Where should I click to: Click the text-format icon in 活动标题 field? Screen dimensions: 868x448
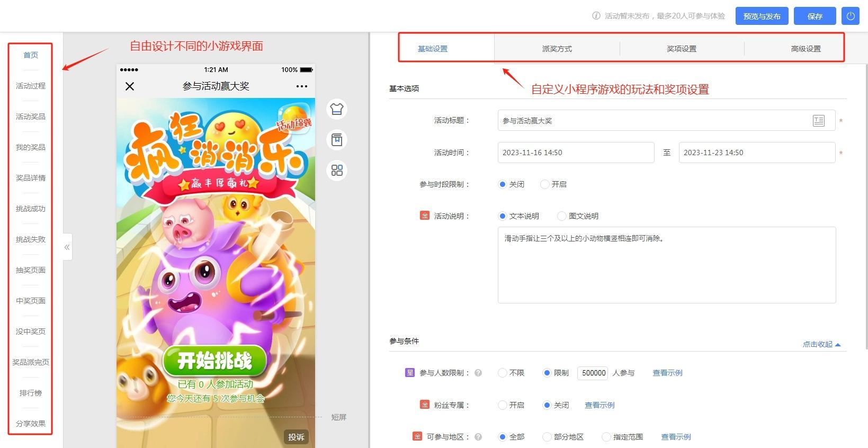click(x=819, y=121)
